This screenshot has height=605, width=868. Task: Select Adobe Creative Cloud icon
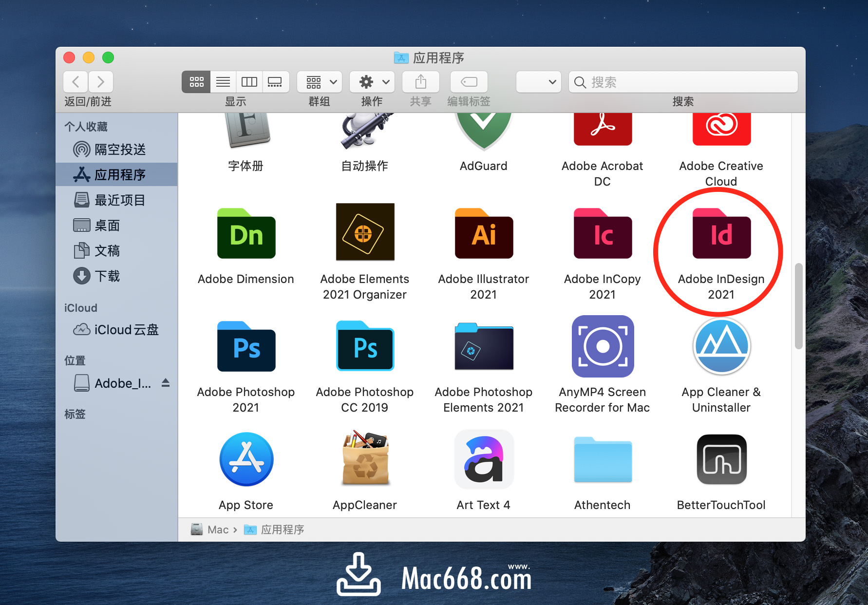721,129
